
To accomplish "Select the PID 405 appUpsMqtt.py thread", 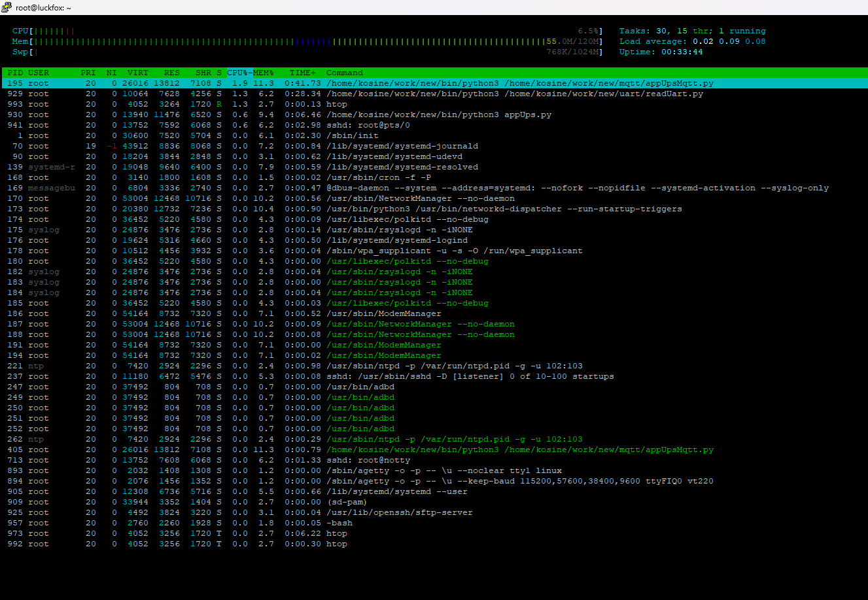I will click(434, 450).
